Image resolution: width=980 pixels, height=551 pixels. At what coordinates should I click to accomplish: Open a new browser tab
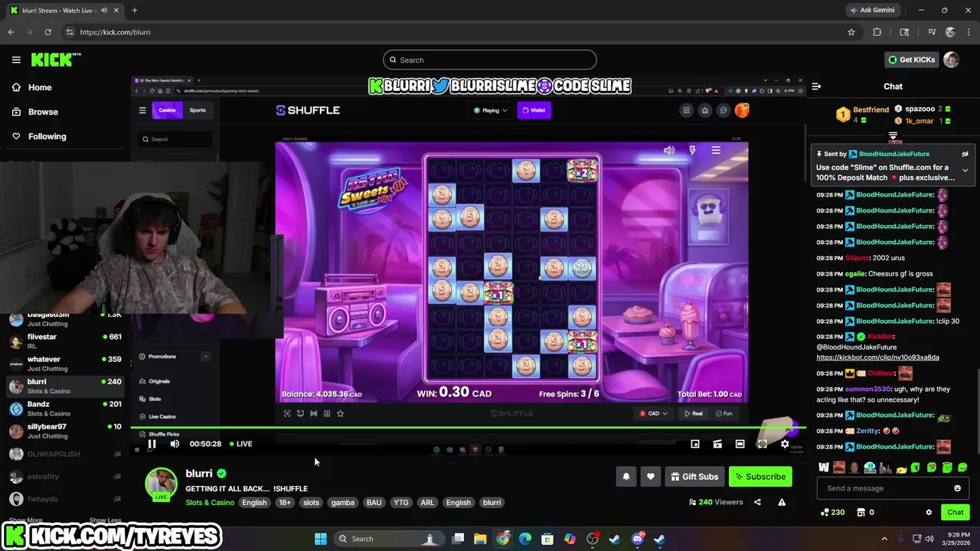(x=134, y=10)
